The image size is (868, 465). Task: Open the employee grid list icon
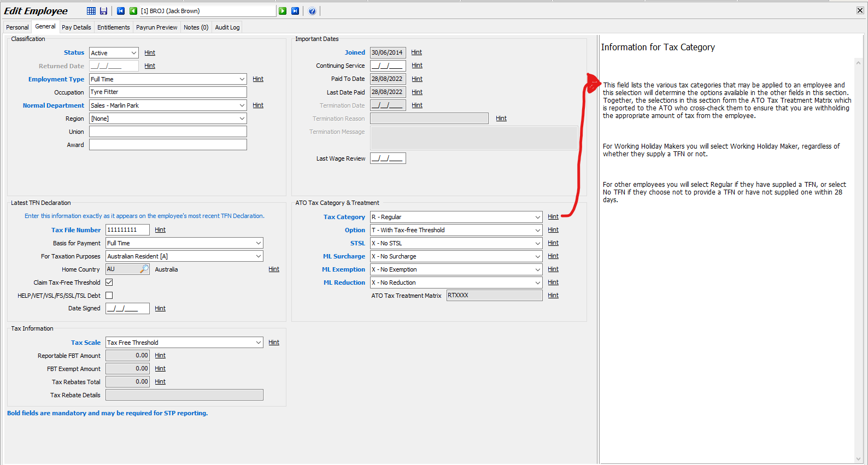tap(91, 11)
